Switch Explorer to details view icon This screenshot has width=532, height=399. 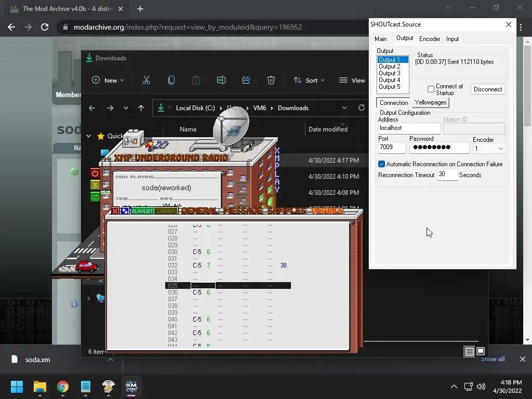(469, 352)
